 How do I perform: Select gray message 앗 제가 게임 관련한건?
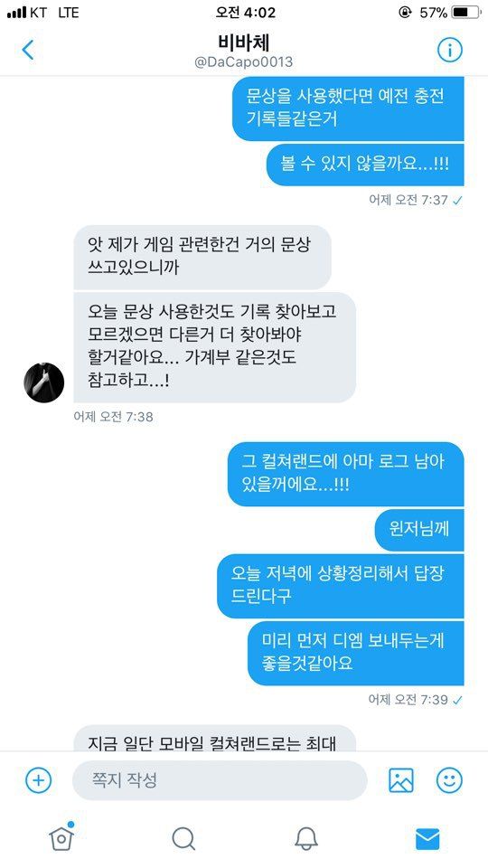pos(202,257)
